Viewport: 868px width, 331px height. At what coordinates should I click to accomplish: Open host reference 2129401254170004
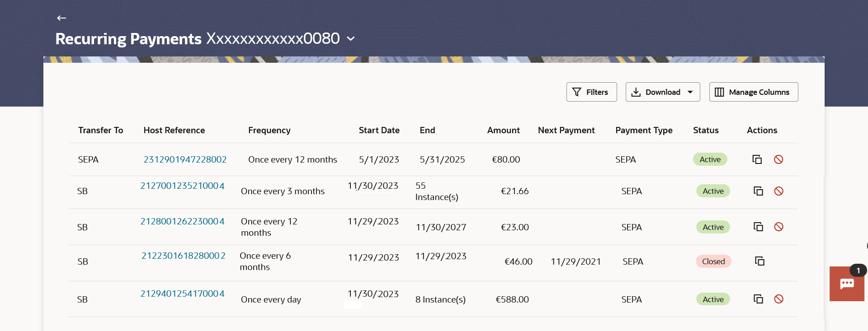[182, 294]
